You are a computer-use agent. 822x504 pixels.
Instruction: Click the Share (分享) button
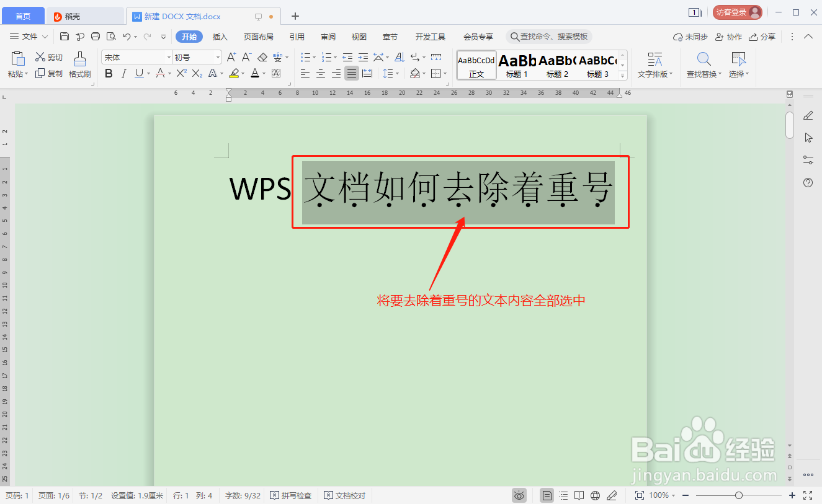pyautogui.click(x=762, y=37)
